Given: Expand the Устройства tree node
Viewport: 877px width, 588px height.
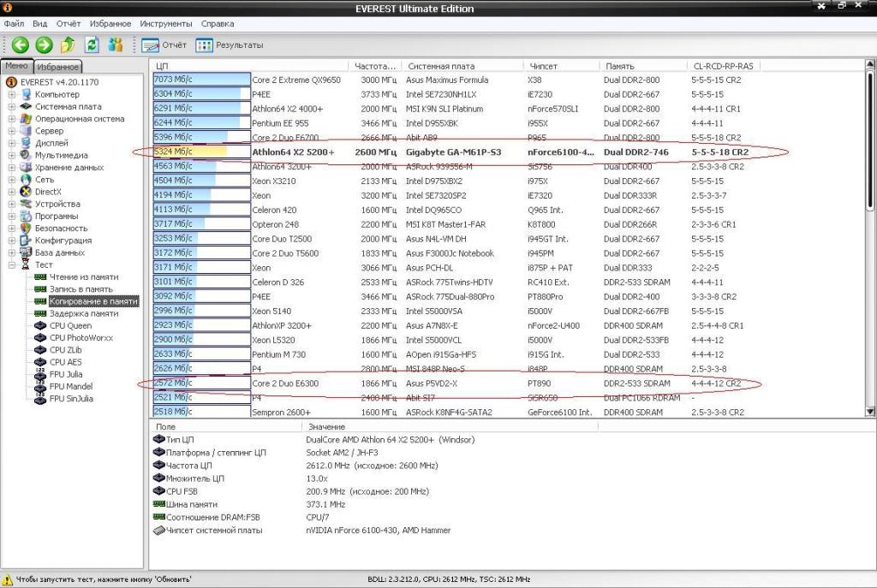Looking at the screenshot, I should point(12,204).
